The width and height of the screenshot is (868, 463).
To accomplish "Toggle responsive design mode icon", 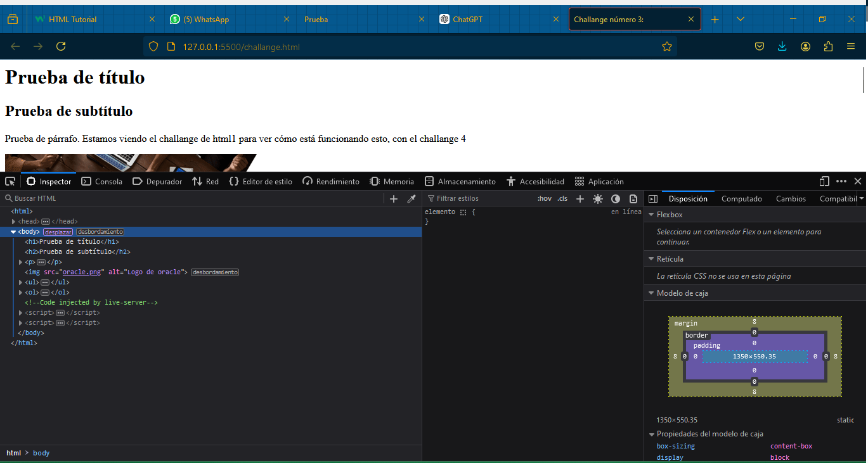I will pos(824,181).
